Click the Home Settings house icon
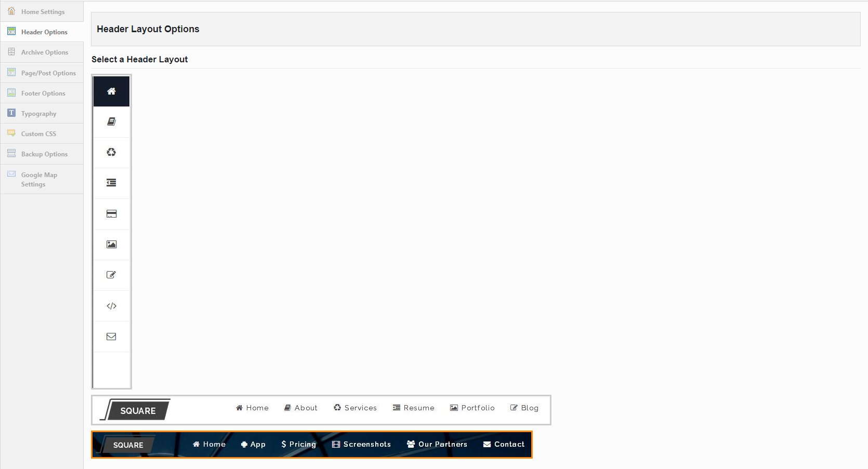868x469 pixels. coord(11,11)
